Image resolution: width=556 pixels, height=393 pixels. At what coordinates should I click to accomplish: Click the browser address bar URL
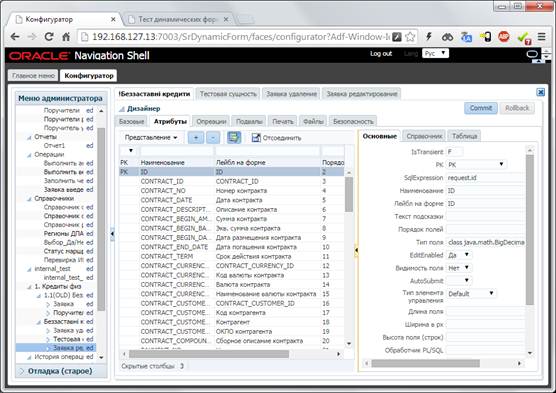pyautogui.click(x=241, y=37)
